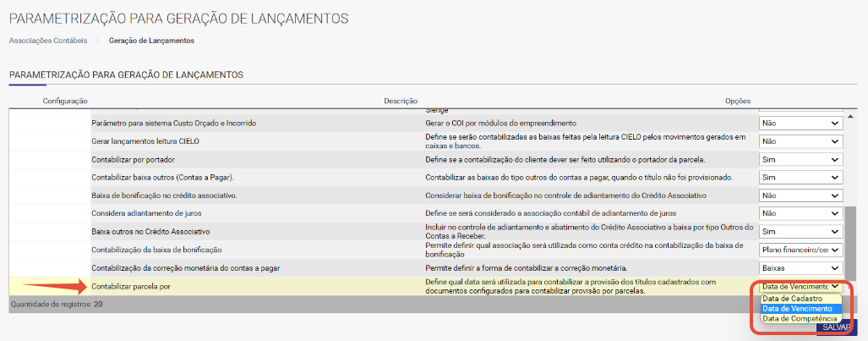Open dropdown for correção monetária do contas a pagar
868x341 pixels.
tap(800, 268)
